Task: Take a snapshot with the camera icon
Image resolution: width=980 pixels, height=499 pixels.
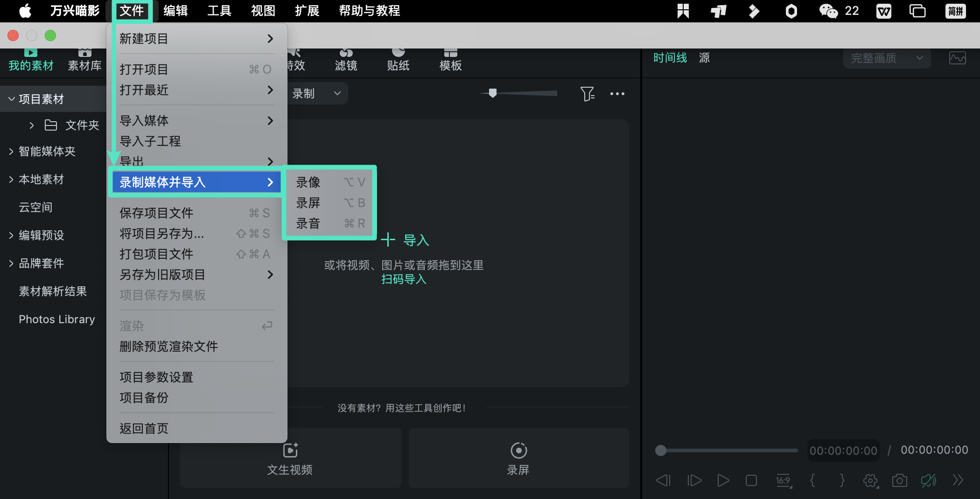Action: pyautogui.click(x=899, y=480)
